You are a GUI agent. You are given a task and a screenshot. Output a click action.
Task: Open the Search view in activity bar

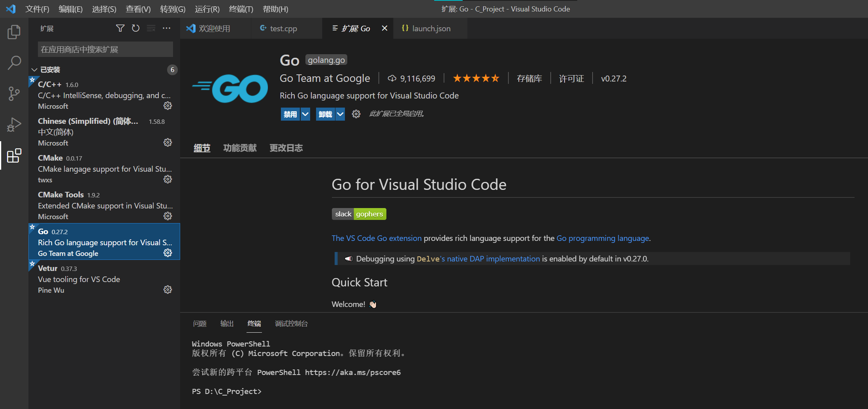14,63
